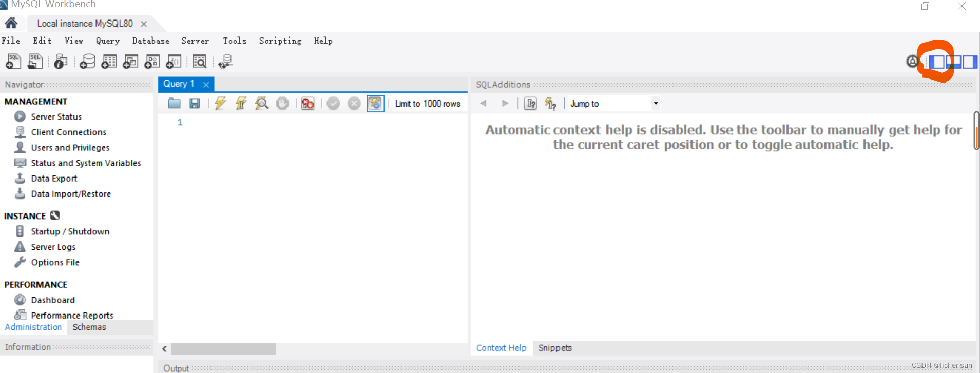This screenshot has height=373, width=980.
Task: Commit the current transaction
Action: point(333,103)
